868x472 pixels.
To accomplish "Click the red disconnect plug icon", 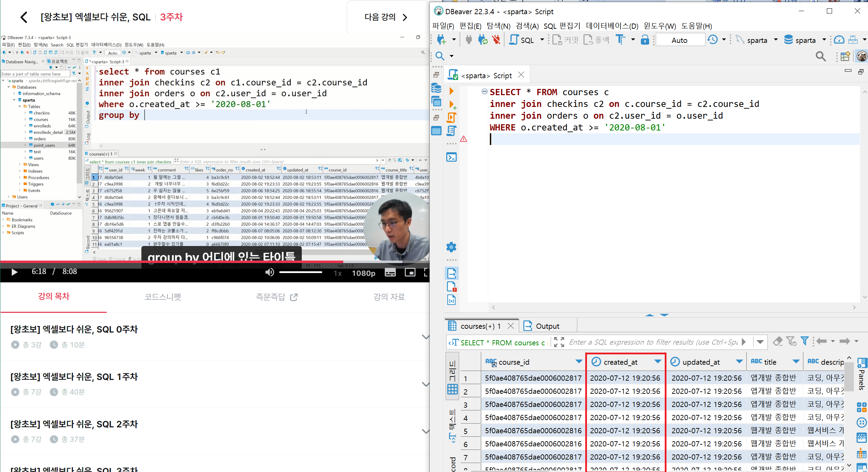I will coord(496,40).
